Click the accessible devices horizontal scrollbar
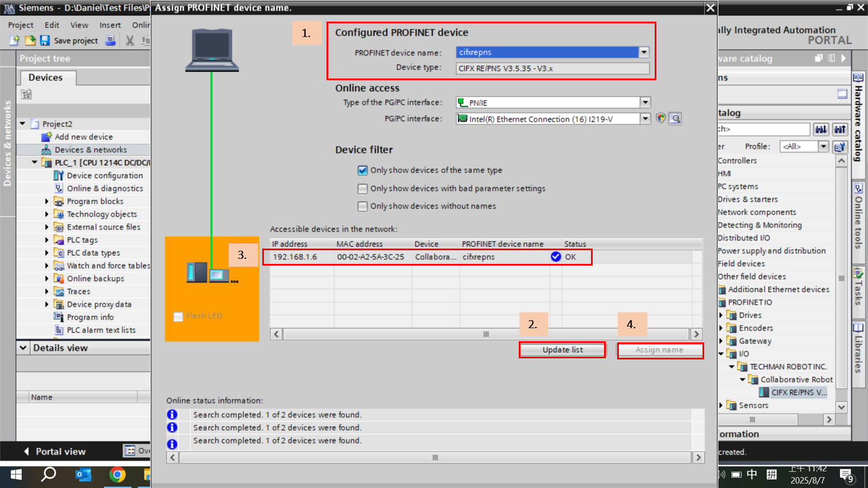The height and width of the screenshot is (488, 868). point(486,334)
